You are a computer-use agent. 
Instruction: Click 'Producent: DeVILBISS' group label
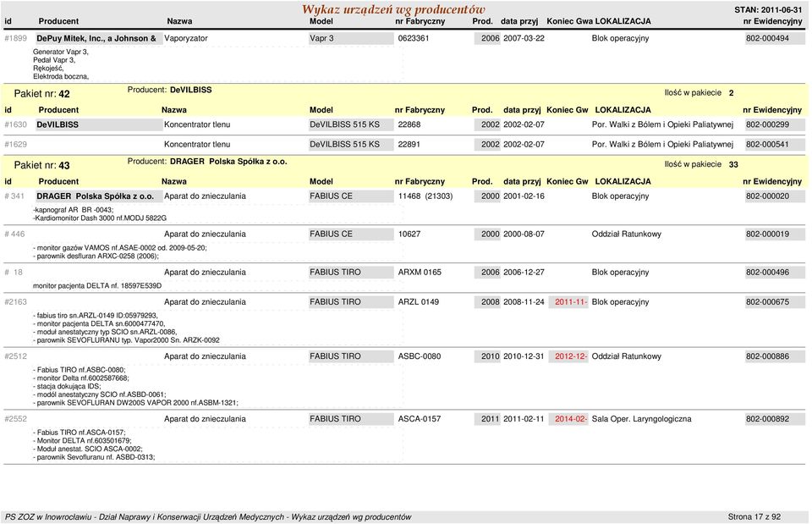(169, 90)
